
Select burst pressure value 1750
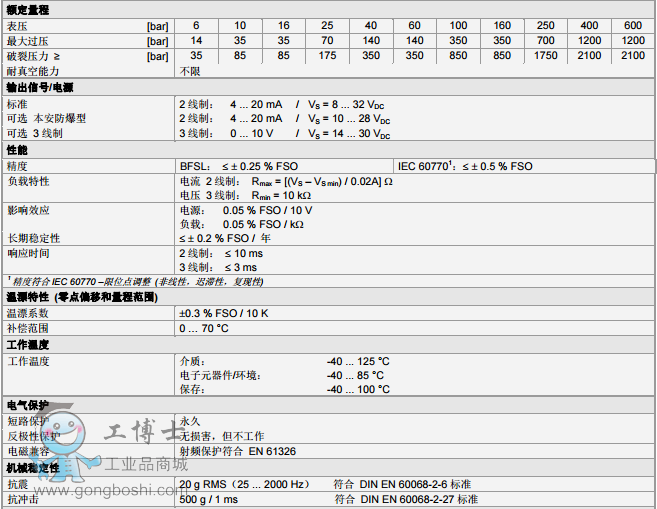point(546,56)
